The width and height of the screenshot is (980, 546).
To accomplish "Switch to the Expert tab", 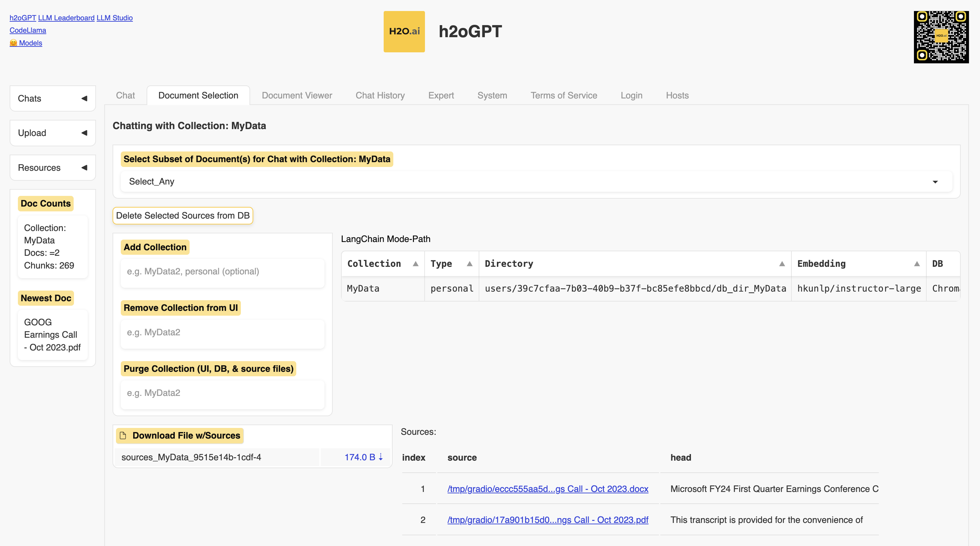I will (x=441, y=95).
